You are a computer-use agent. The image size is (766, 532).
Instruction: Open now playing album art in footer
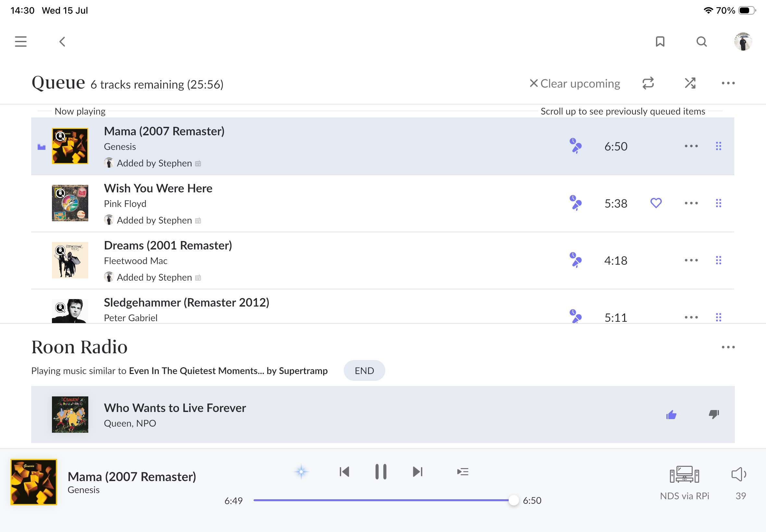[x=34, y=482]
